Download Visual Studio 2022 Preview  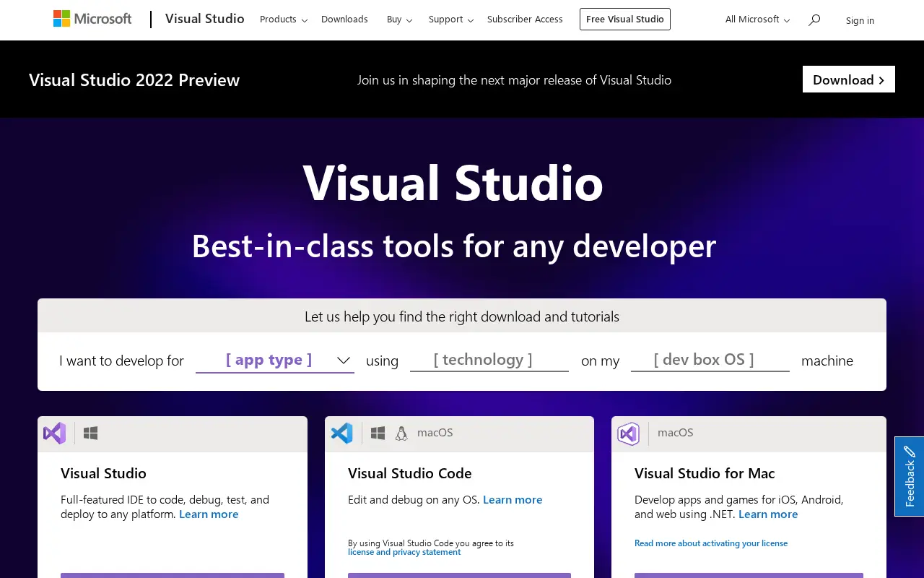(849, 79)
